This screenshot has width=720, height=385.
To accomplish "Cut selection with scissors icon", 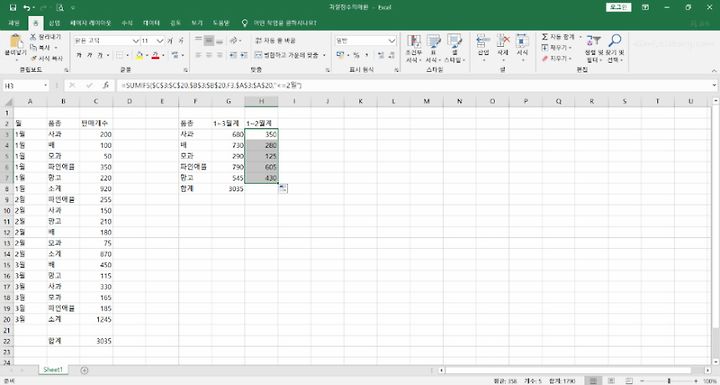I will (33, 37).
